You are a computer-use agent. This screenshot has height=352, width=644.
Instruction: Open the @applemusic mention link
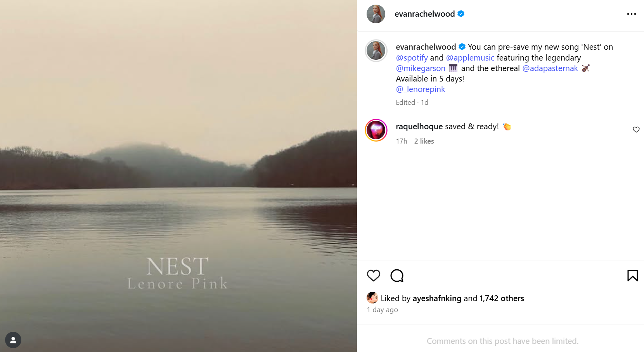[x=470, y=58]
